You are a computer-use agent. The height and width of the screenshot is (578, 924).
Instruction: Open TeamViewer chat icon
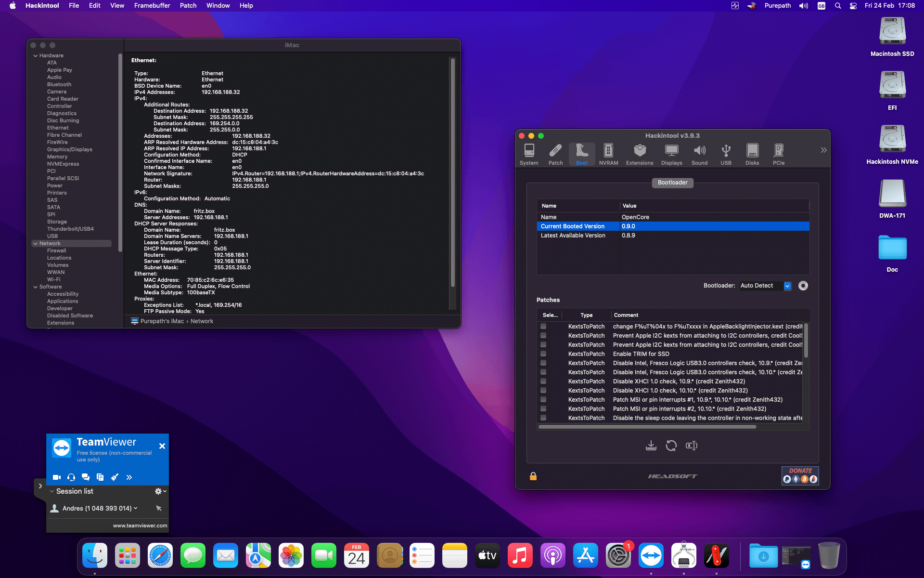point(86,477)
